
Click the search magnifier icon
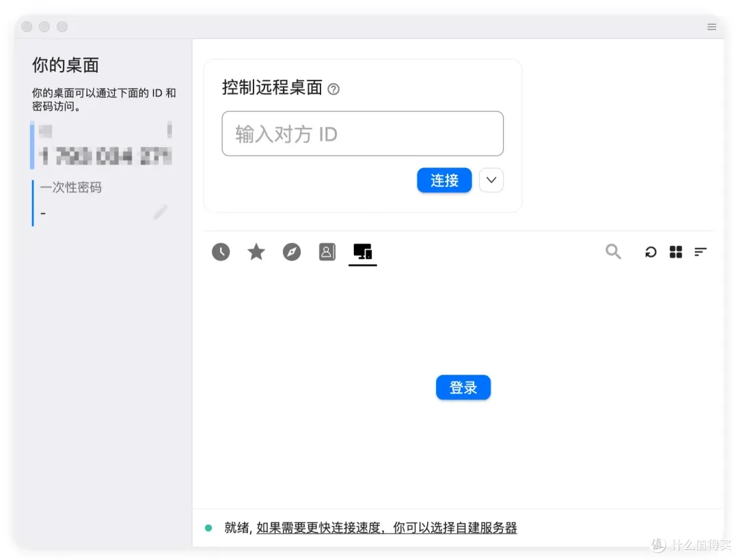[x=613, y=251]
